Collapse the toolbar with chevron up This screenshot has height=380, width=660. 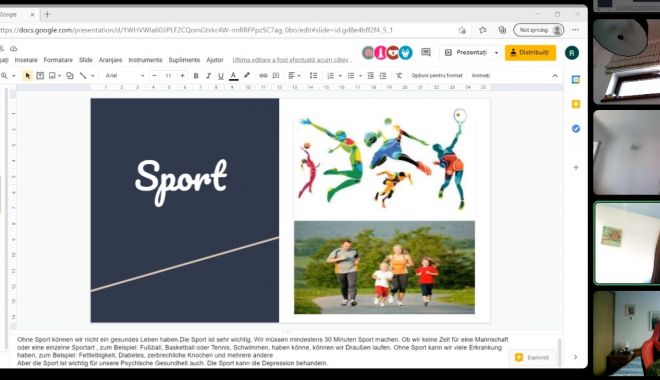coord(555,76)
